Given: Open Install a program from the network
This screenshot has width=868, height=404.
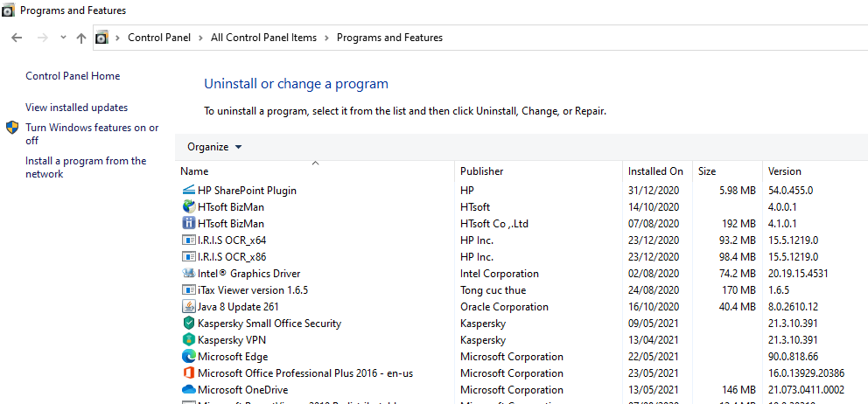Looking at the screenshot, I should tap(86, 167).
